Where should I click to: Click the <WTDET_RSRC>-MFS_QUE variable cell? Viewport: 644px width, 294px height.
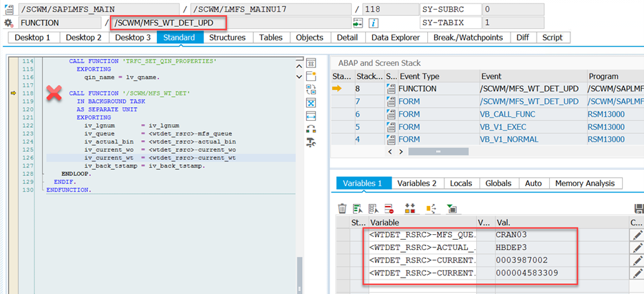(x=422, y=235)
